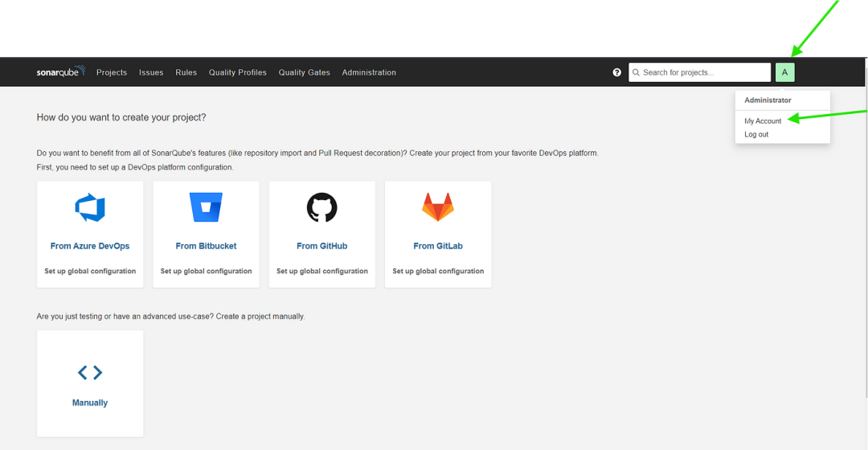Click Set up global configuration under GitLab
The height and width of the screenshot is (450, 868).
(438, 272)
